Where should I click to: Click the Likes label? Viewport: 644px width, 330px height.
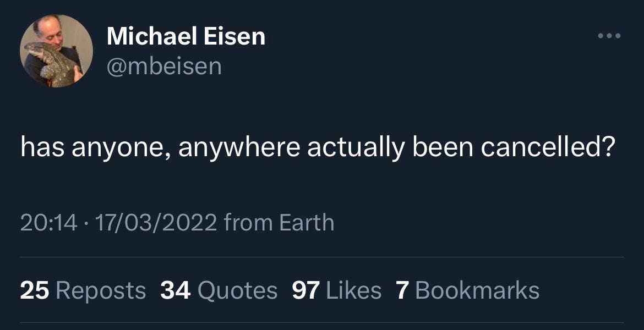click(354, 288)
